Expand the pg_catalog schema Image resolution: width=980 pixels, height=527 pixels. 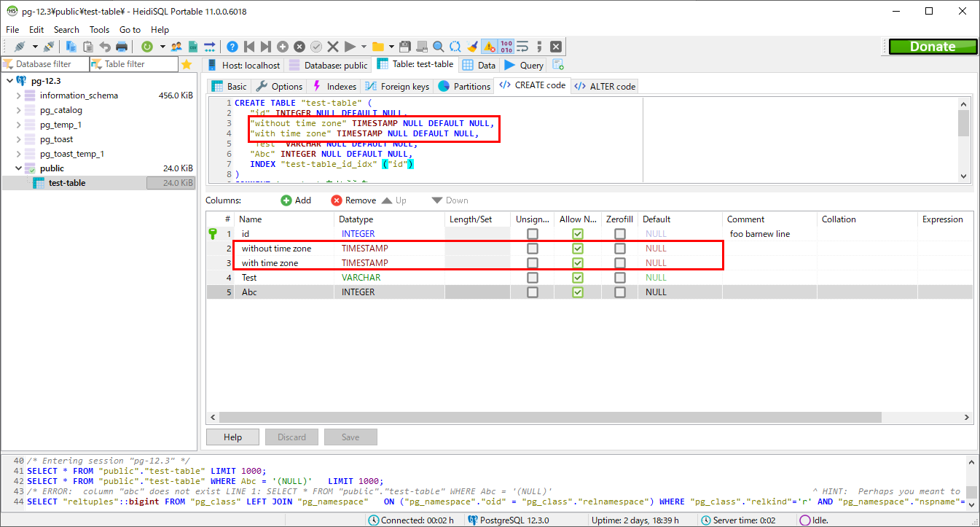coord(19,110)
